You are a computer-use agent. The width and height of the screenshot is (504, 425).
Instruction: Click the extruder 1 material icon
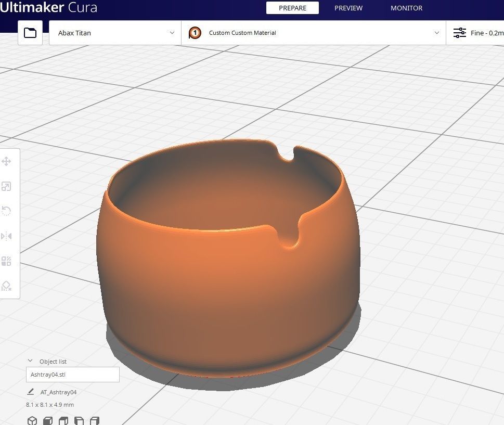point(195,33)
